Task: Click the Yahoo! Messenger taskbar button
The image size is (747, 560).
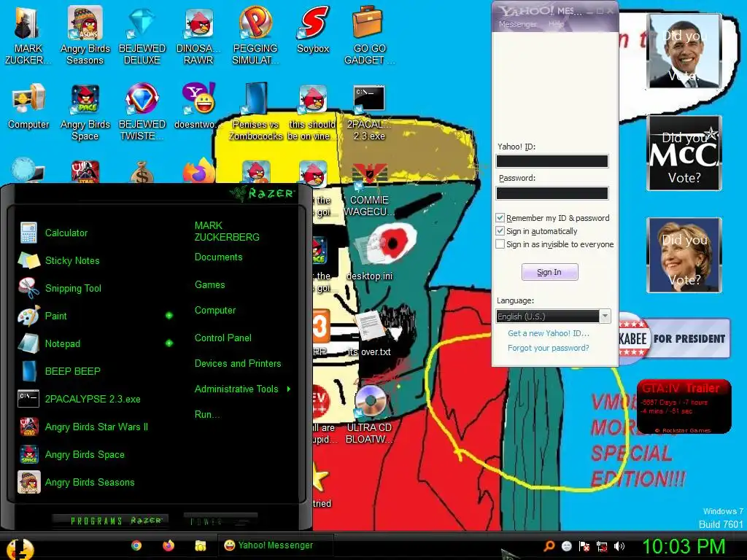Action: tap(275, 545)
